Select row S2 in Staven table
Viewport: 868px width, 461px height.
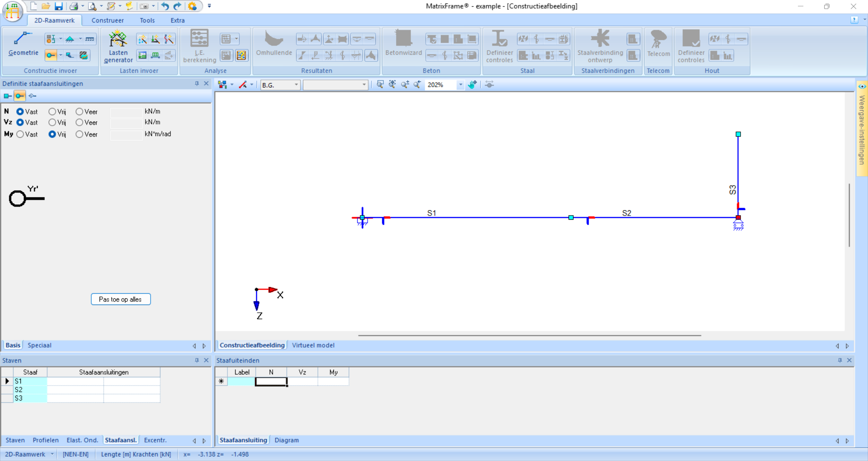[x=19, y=390]
